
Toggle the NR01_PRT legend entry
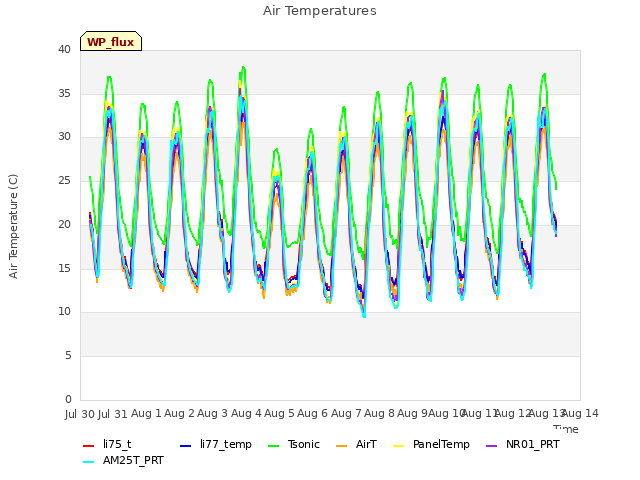click(523, 444)
